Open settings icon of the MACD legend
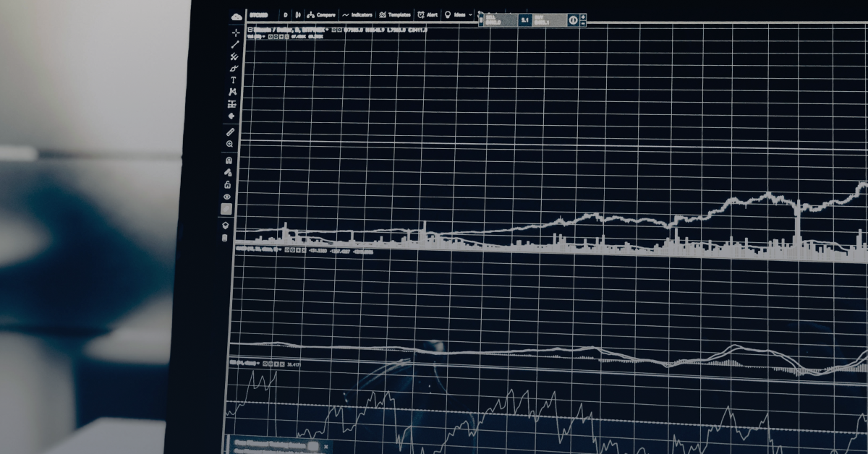This screenshot has height=454, width=868. click(x=293, y=250)
